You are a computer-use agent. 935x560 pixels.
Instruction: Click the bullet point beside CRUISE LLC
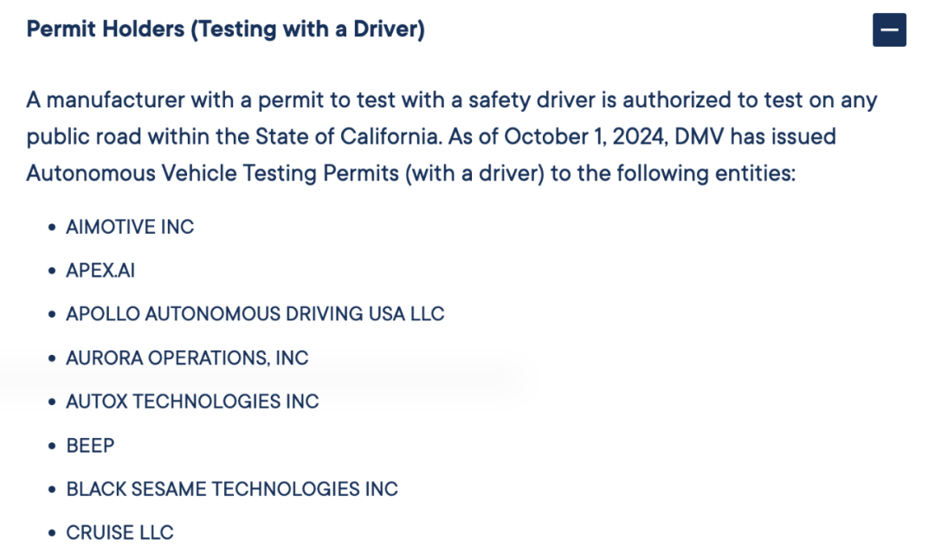[x=52, y=533]
